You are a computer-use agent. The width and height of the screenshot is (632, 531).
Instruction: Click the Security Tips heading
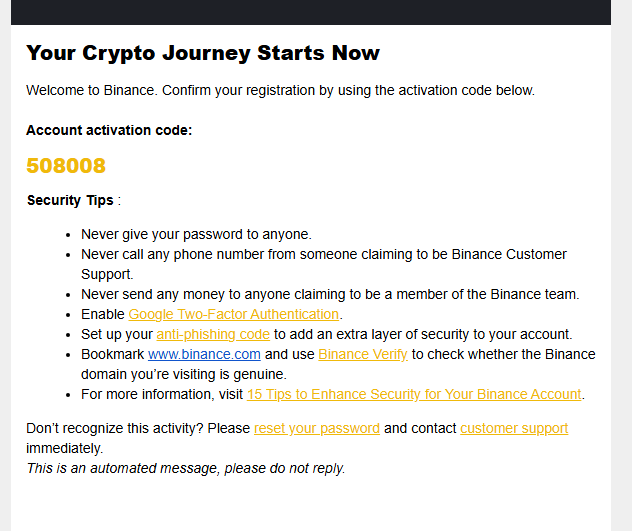pyautogui.click(x=70, y=200)
